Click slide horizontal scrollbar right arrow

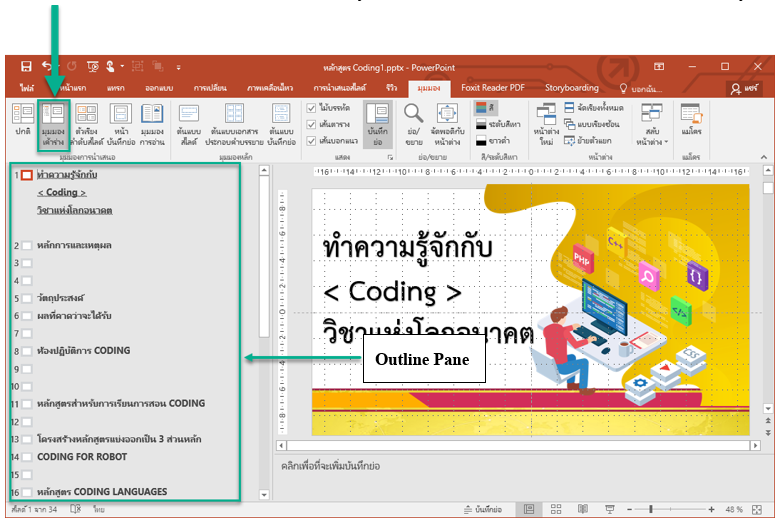[x=756, y=445]
